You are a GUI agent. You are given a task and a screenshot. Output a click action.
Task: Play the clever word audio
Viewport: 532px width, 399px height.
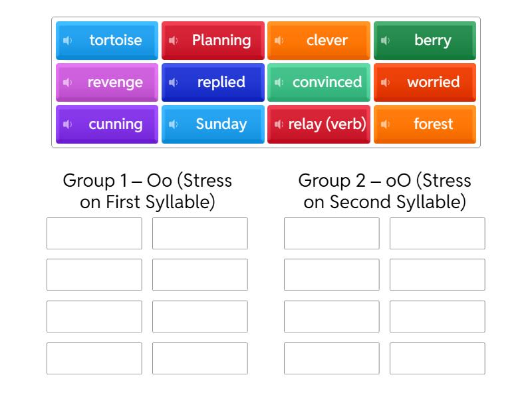pyautogui.click(x=279, y=41)
